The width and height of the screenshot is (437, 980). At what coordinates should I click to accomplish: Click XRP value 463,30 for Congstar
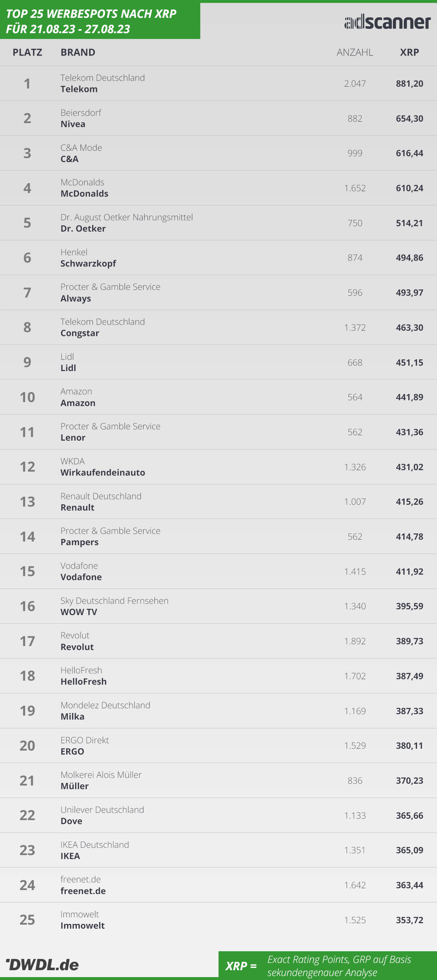pyautogui.click(x=409, y=327)
